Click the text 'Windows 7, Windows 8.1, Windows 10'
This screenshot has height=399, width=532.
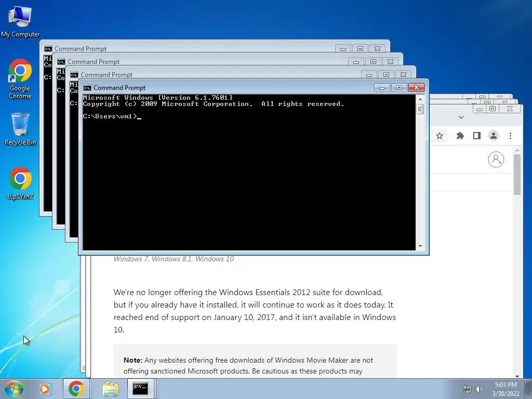(174, 259)
